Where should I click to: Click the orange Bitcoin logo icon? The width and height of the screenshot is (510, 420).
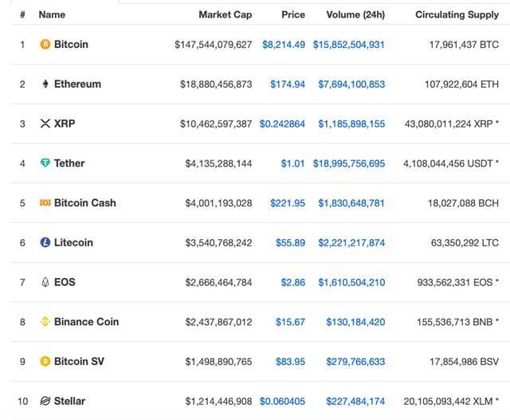tap(45, 45)
